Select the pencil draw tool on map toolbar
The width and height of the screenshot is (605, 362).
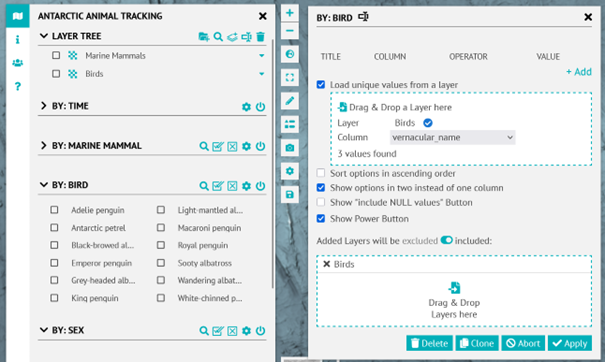click(x=290, y=101)
